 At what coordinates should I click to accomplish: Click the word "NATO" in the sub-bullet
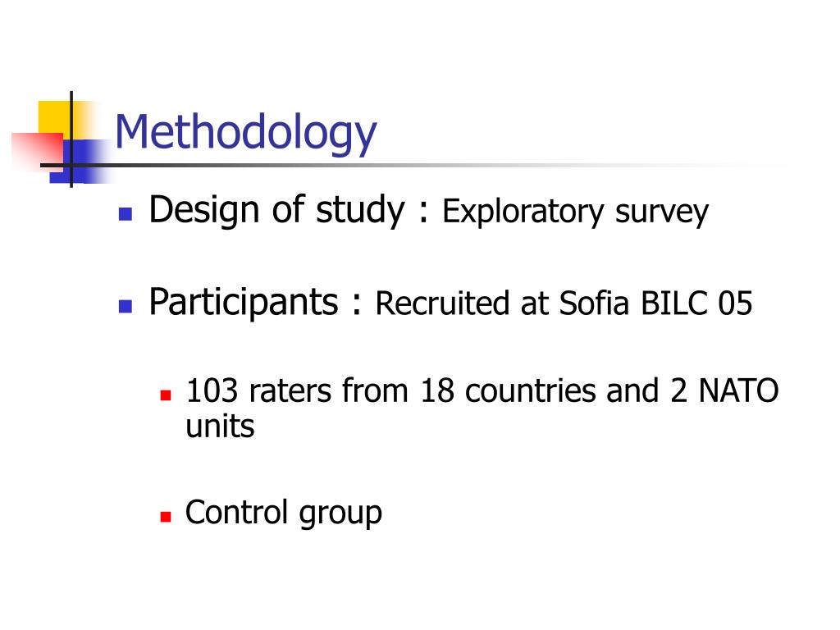(x=739, y=390)
